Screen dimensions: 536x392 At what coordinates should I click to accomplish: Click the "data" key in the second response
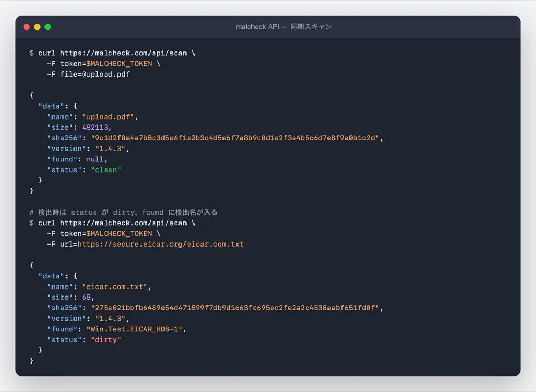click(51, 276)
